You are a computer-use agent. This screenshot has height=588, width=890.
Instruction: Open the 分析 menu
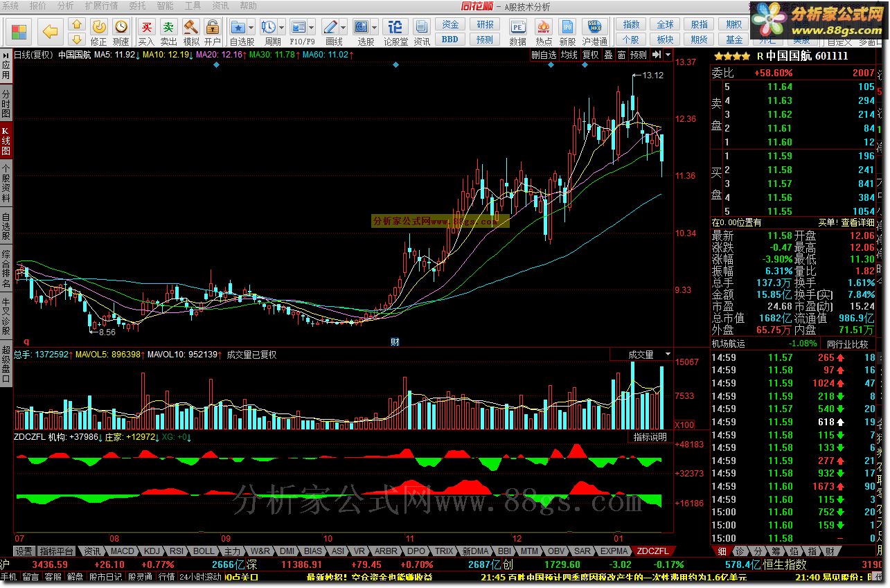[x=65, y=6]
